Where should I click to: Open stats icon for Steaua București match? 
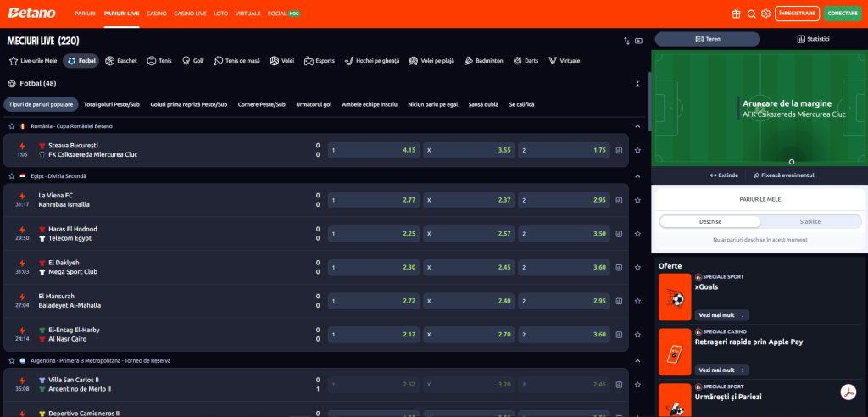[x=619, y=150]
